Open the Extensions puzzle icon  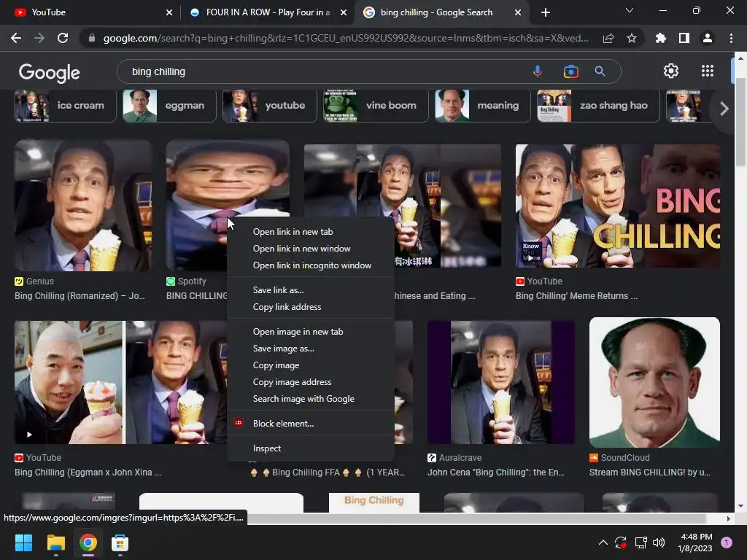coord(660,38)
